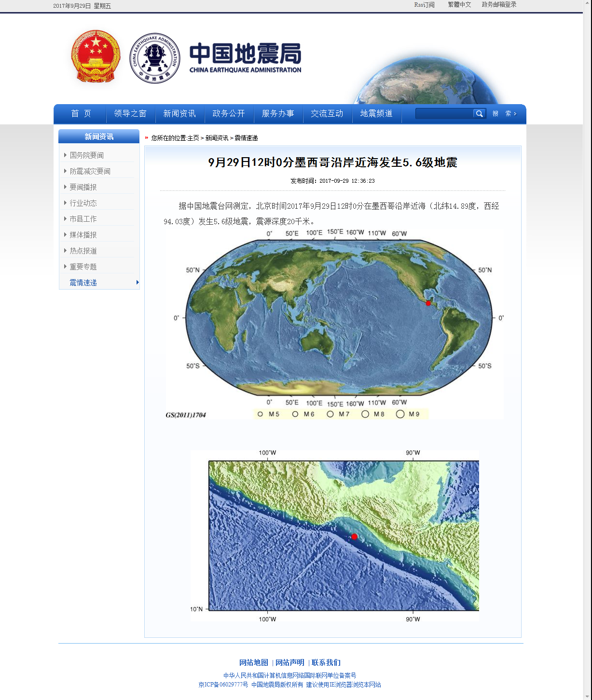The image size is (592, 700).
Task: Click the China Earthquake Administration round seal
Action: click(x=155, y=58)
